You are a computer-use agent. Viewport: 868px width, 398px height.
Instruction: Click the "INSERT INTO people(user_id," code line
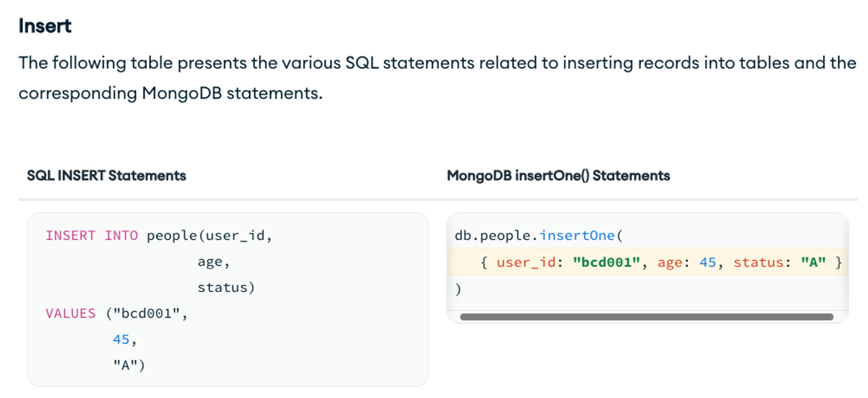point(159,235)
